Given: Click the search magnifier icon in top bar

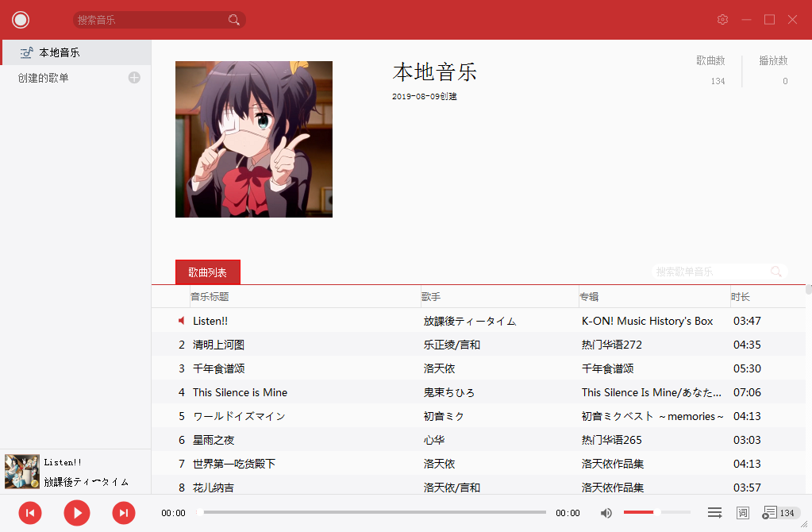Looking at the screenshot, I should click(x=234, y=20).
